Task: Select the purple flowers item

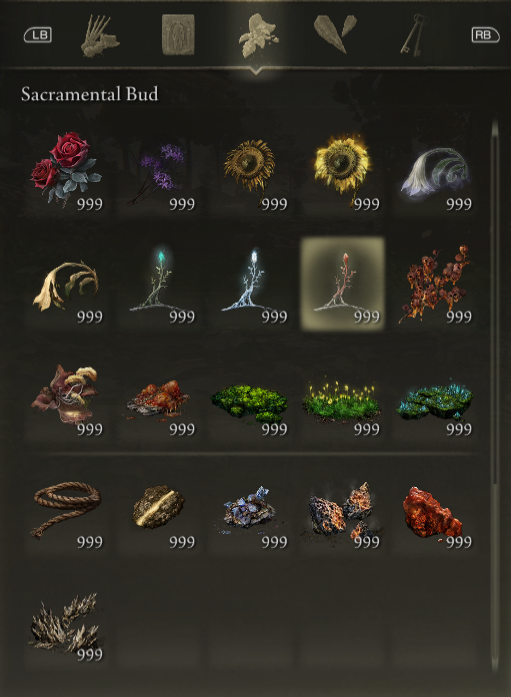Action: (159, 171)
